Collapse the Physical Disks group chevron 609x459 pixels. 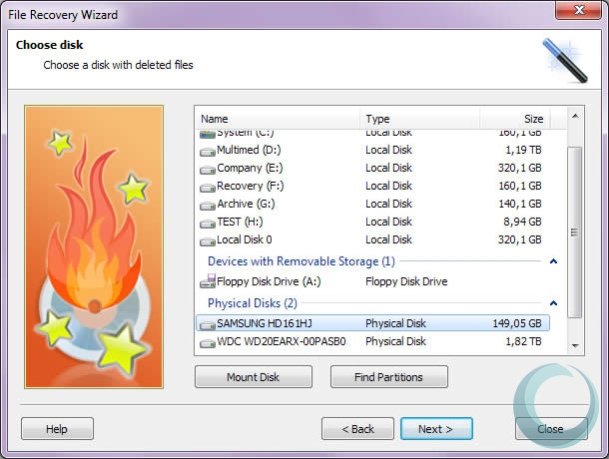tap(553, 303)
